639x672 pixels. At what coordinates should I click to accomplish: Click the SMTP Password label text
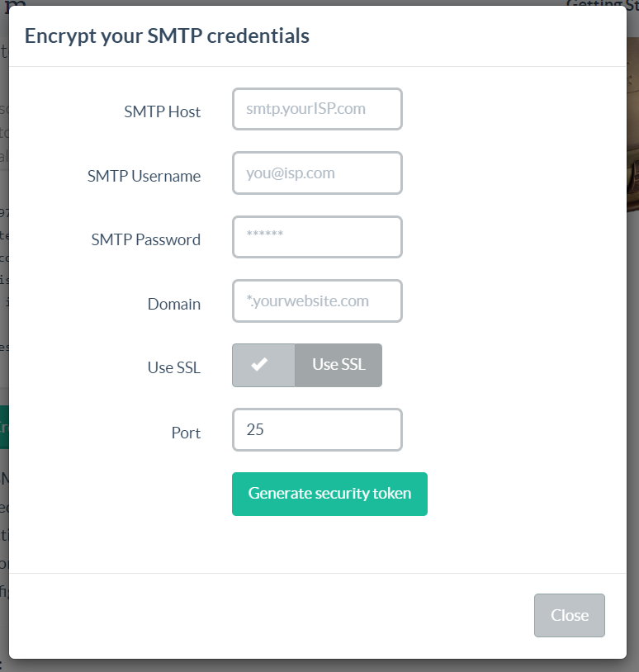coord(145,239)
